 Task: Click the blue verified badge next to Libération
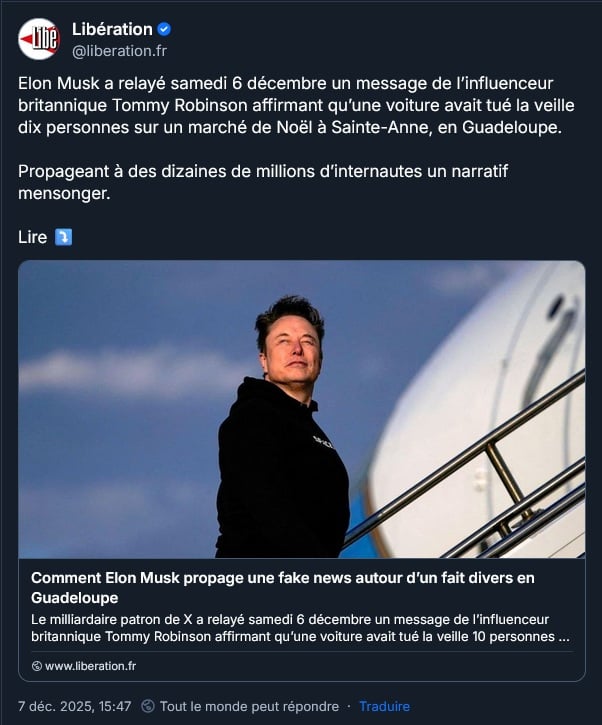(x=164, y=30)
